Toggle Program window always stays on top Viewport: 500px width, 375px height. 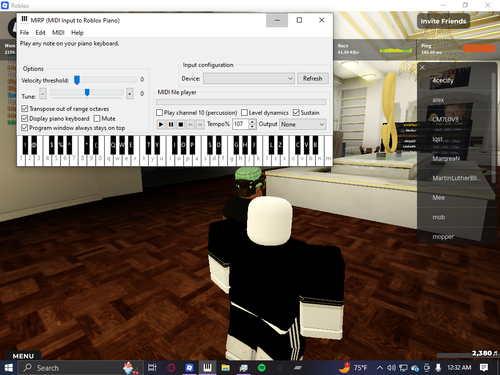24,128
